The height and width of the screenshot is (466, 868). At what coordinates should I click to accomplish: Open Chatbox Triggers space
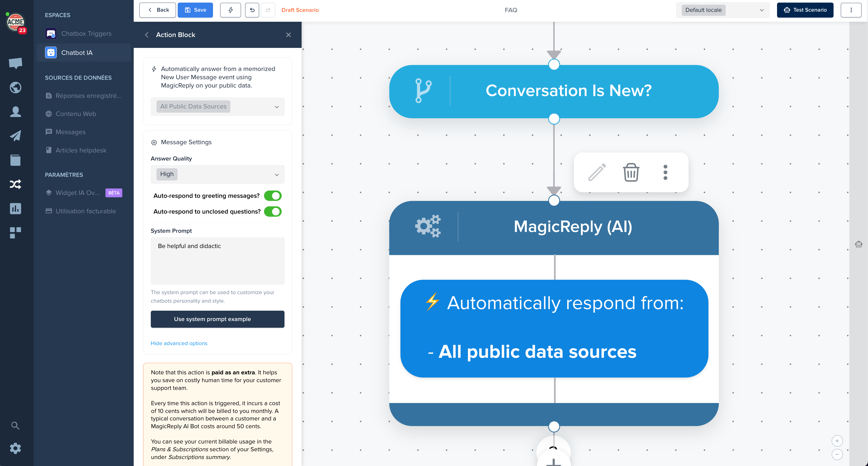click(x=84, y=34)
